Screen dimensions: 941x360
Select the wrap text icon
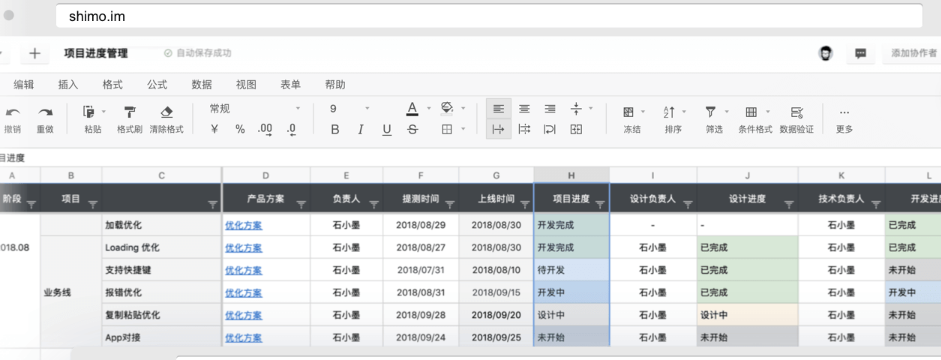550,129
